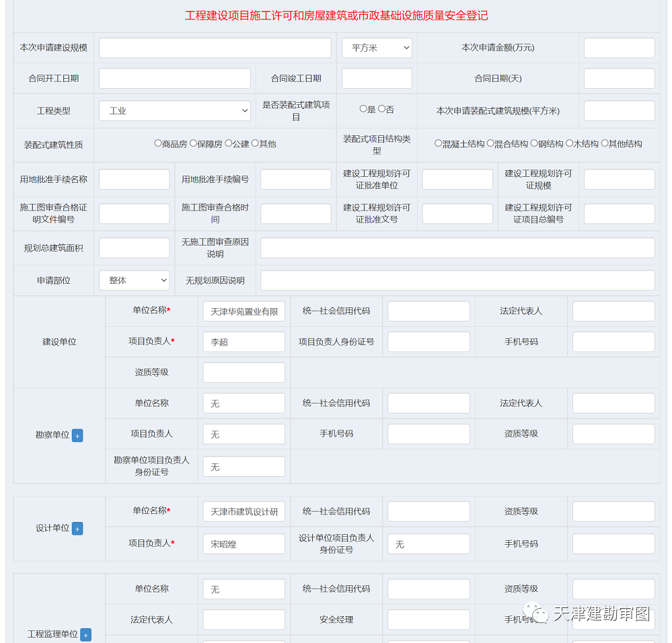Add a 设计单位 entry with plus icon
Screen dimensions: 672x643
[77, 529]
